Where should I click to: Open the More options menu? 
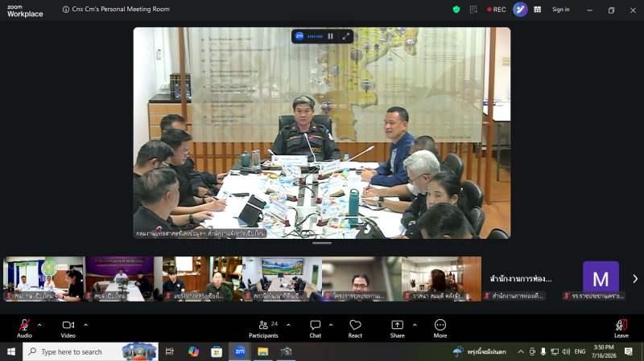[x=440, y=329]
